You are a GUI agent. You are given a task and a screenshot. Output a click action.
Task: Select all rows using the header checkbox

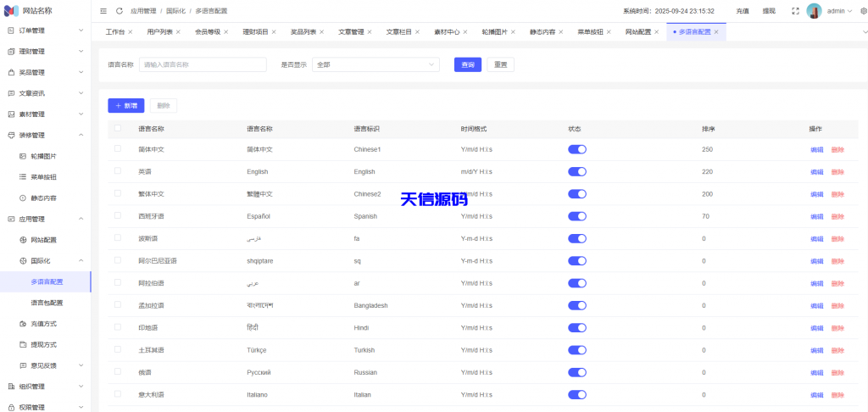(118, 129)
